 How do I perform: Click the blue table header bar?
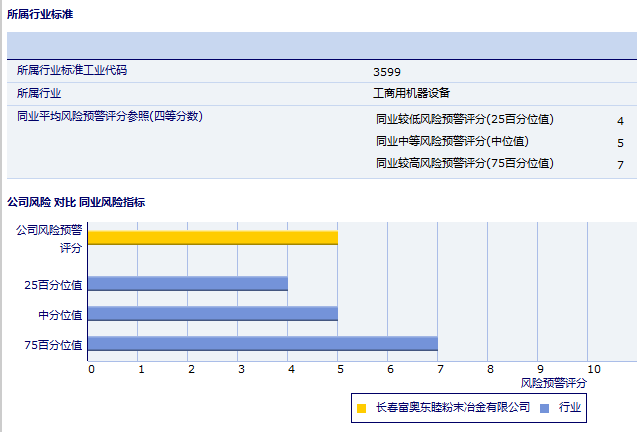point(321,46)
